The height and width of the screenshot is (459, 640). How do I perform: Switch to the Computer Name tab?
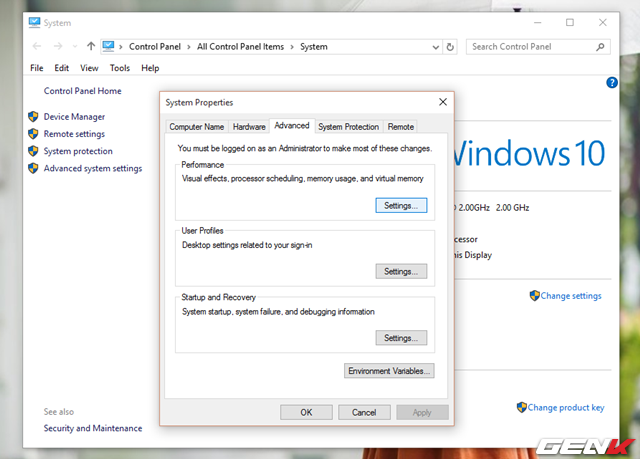coord(197,127)
